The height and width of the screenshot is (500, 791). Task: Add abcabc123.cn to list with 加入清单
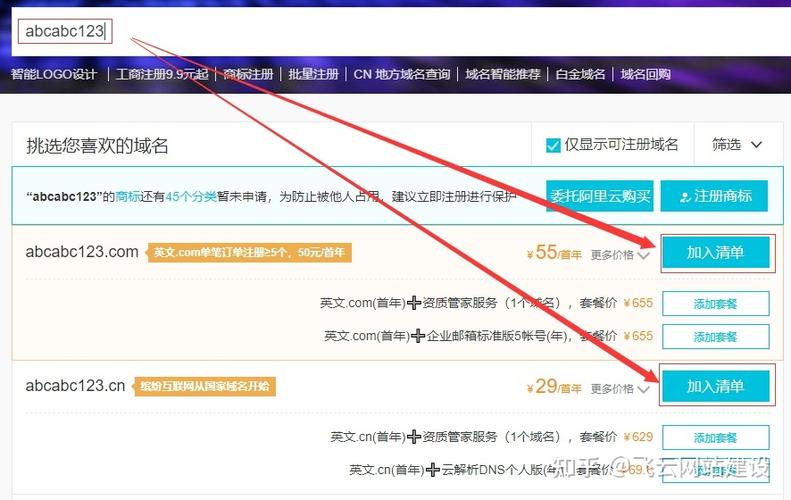(715, 386)
